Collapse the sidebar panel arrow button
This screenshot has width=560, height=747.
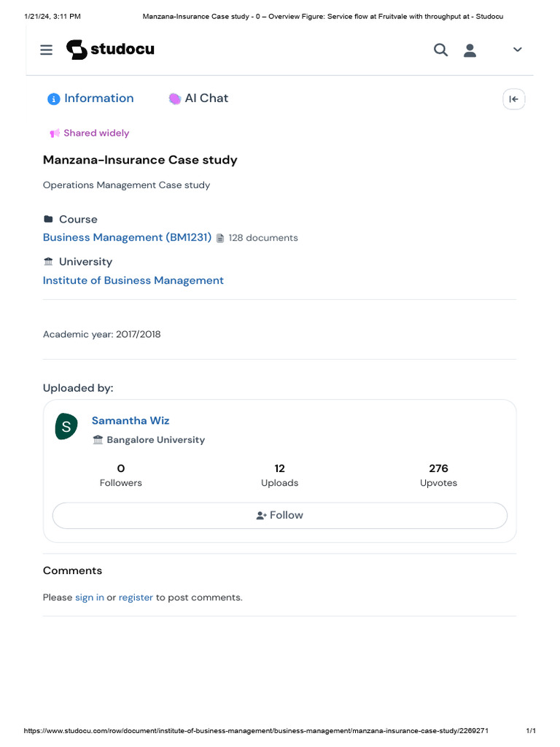click(x=513, y=99)
